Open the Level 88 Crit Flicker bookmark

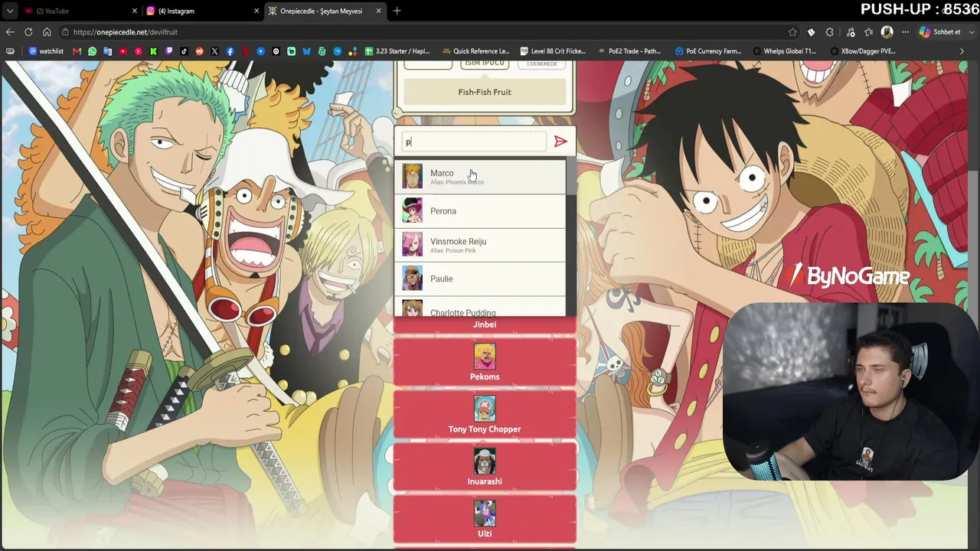(553, 51)
